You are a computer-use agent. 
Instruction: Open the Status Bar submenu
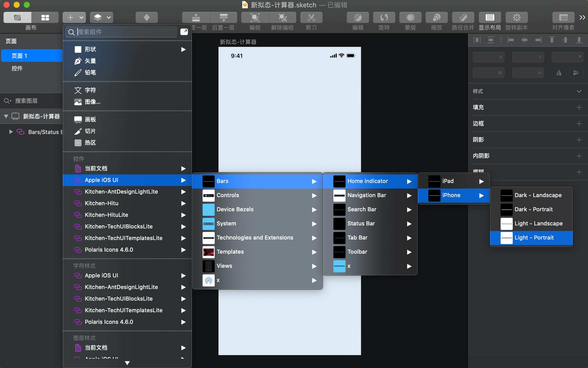[x=370, y=223]
